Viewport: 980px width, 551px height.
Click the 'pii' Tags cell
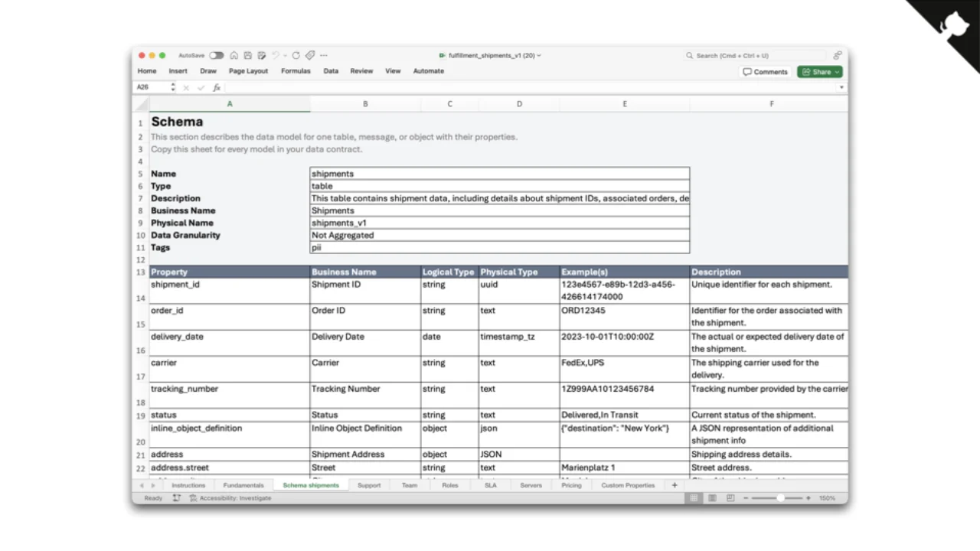(500, 247)
